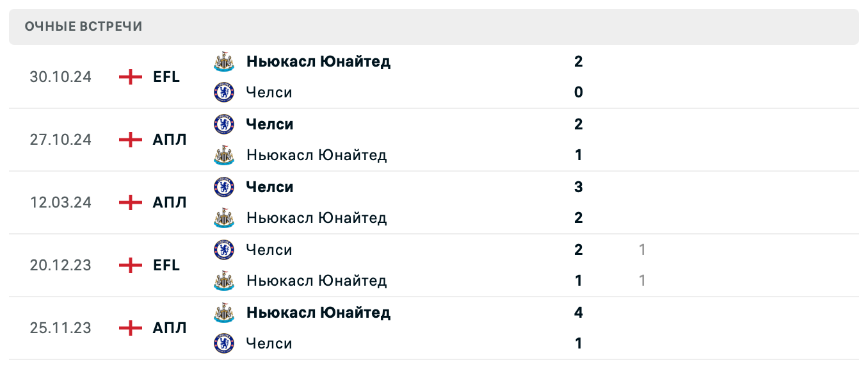The width and height of the screenshot is (868, 369).
Task: Select EFL league label for 30.10.24
Action: click(x=166, y=77)
